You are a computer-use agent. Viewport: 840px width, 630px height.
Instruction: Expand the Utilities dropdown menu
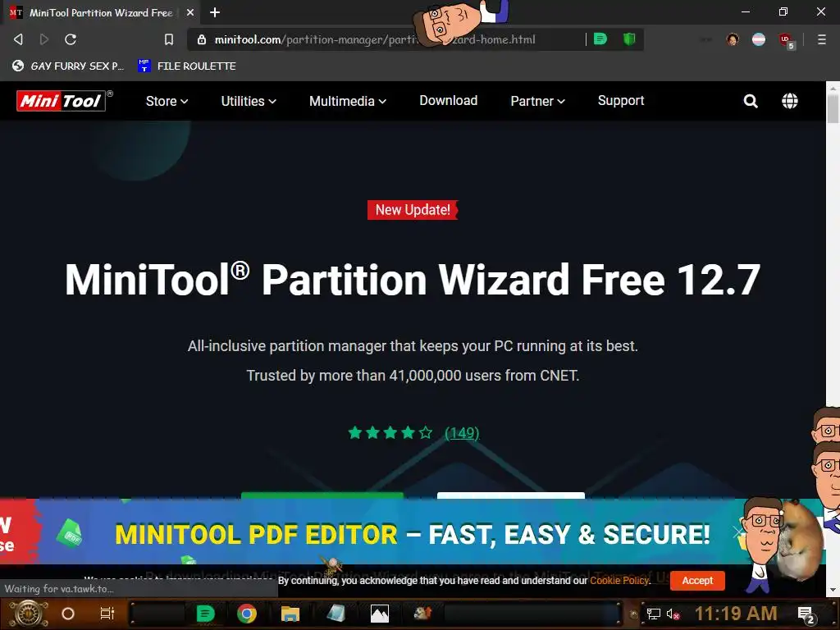249,101
